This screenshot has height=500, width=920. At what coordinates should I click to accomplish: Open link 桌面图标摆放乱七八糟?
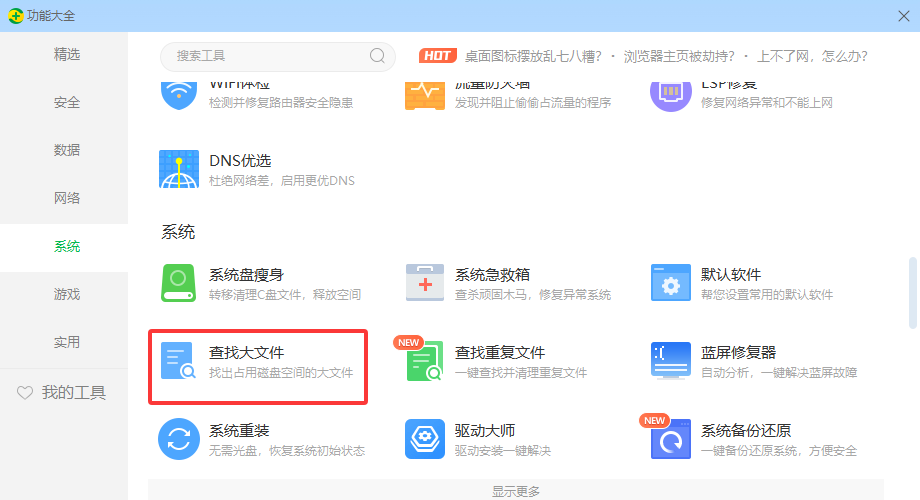click(533, 56)
